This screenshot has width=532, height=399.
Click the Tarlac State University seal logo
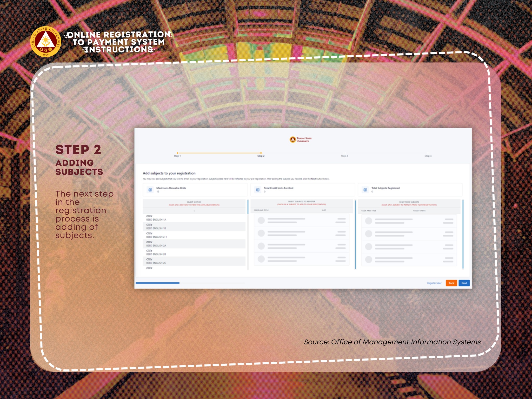(x=46, y=42)
